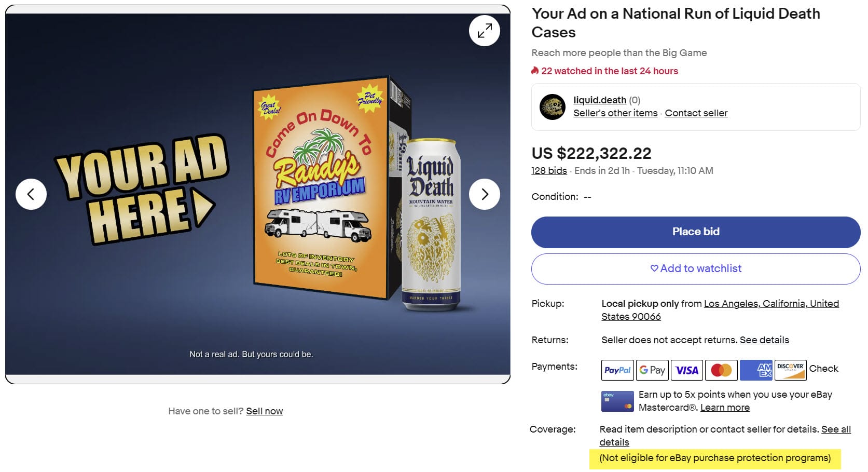Image resolution: width=868 pixels, height=472 pixels.
Task: Click the eBay Mastercard card image
Action: coord(617,401)
